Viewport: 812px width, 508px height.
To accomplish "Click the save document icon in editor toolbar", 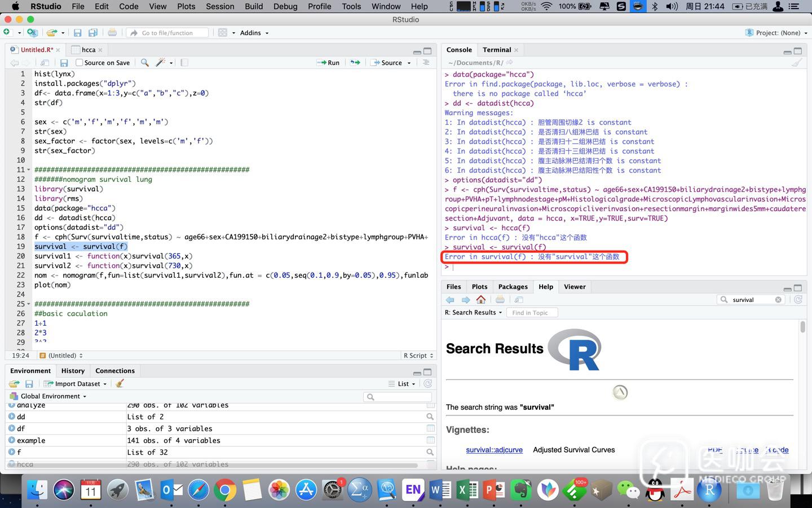I will (64, 63).
